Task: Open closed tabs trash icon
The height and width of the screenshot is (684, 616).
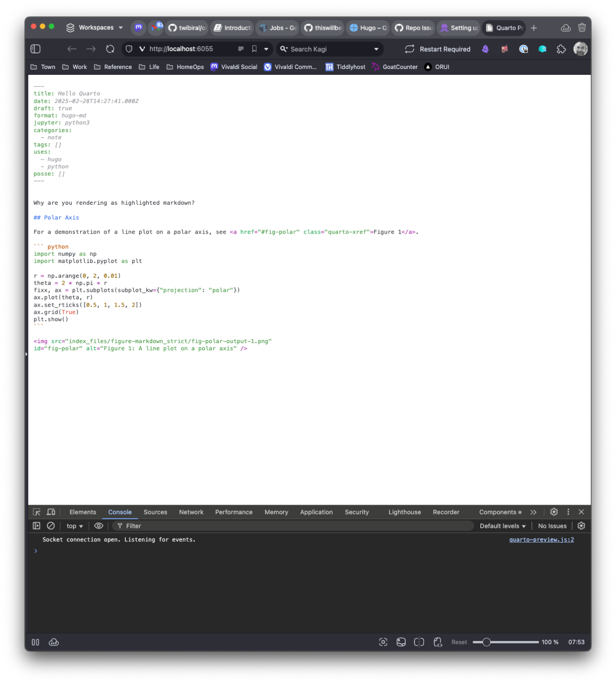Action: 582,28
